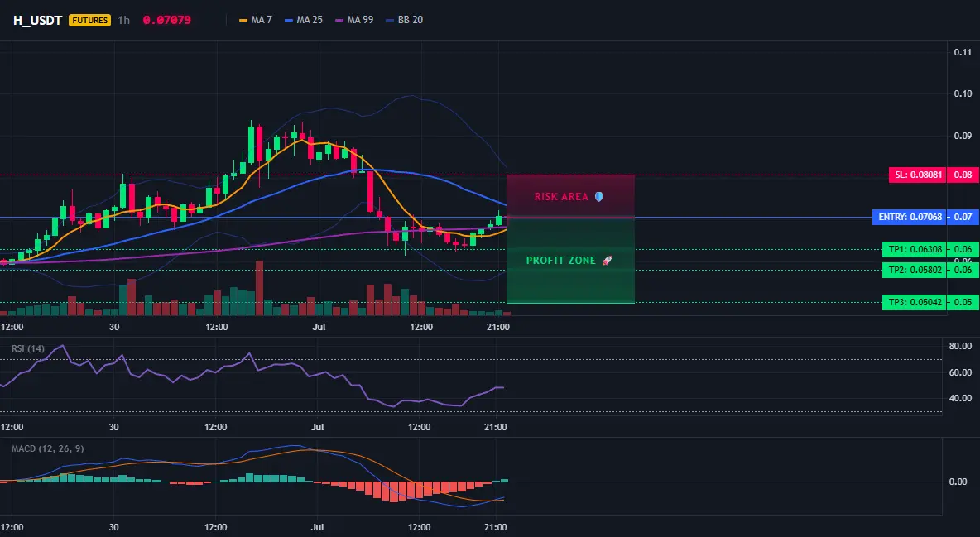Click the 21:00 time label on price chart
Screen dimensions: 980x537
[497, 327]
